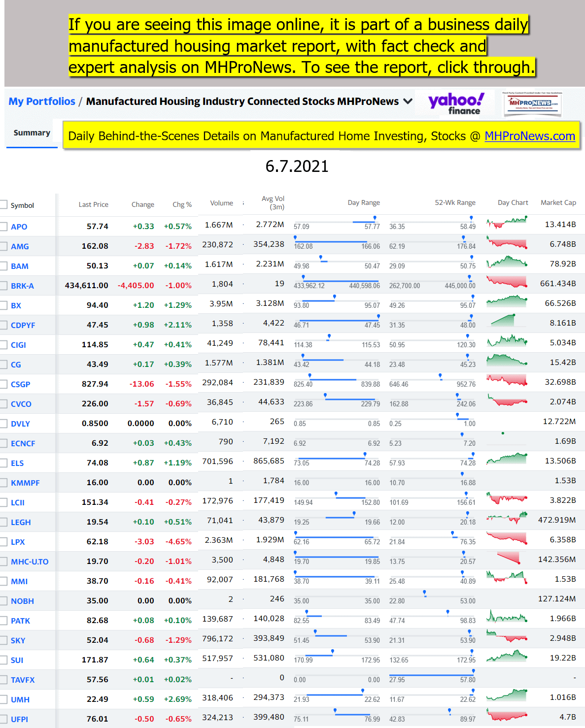The image size is (585, 728).
Task: Click the BAM day range slider
Action: (337, 262)
